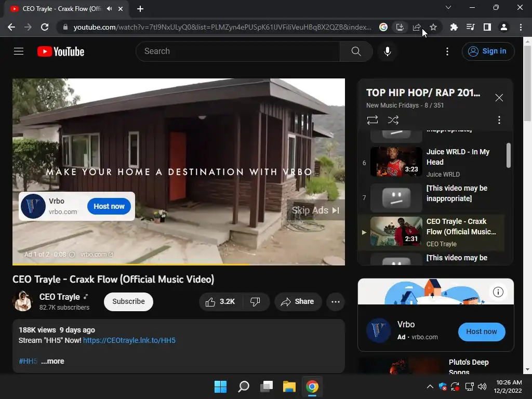Click the #HH5 hashtag

[28, 362]
